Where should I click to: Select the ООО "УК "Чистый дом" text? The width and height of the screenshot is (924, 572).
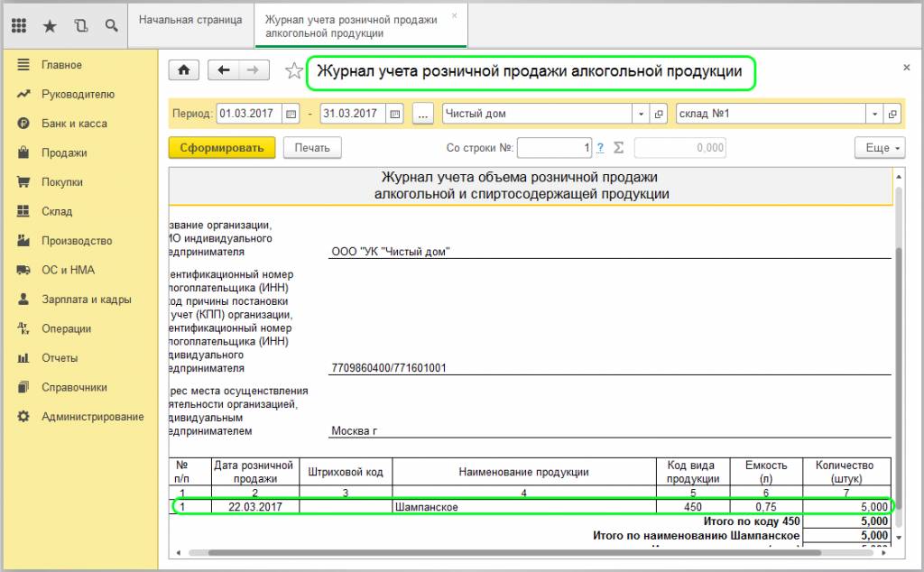point(391,252)
